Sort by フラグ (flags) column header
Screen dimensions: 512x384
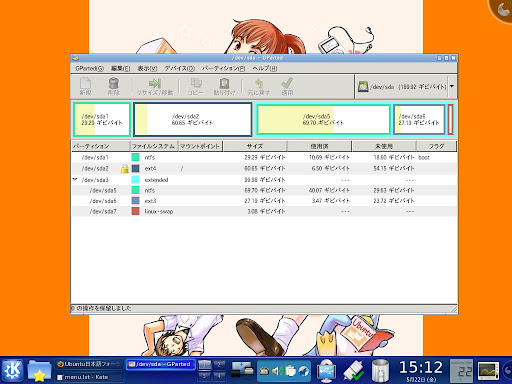[436, 146]
